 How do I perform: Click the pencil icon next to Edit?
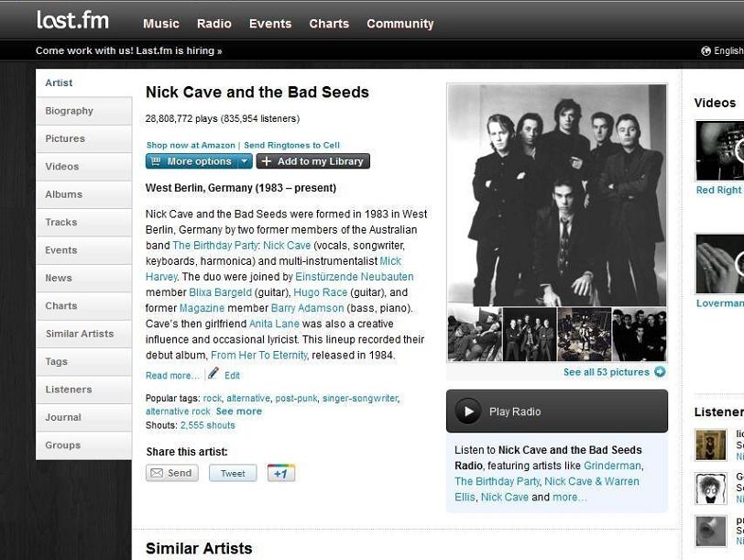pyautogui.click(x=213, y=374)
